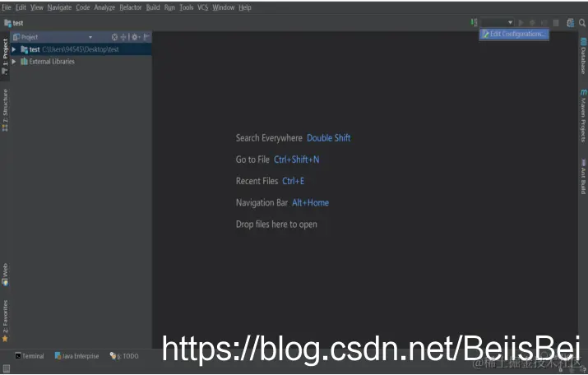This screenshot has width=588, height=375.
Task: Open the Ant Build side tab
Action: (583, 177)
